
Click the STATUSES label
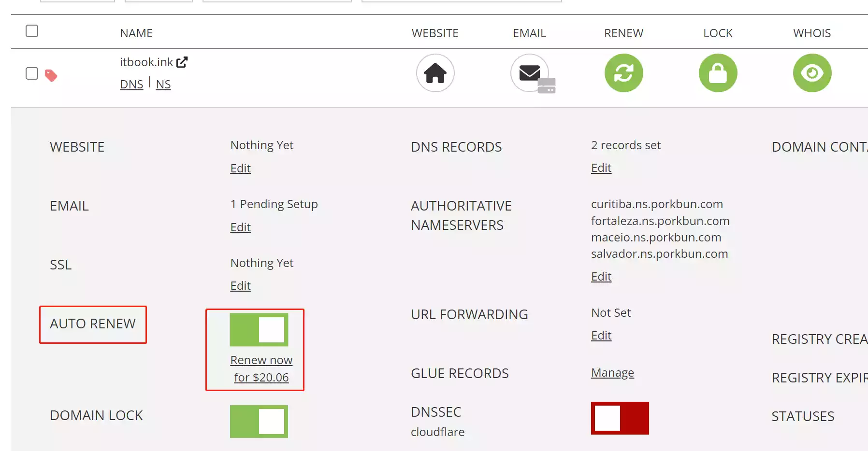click(803, 416)
